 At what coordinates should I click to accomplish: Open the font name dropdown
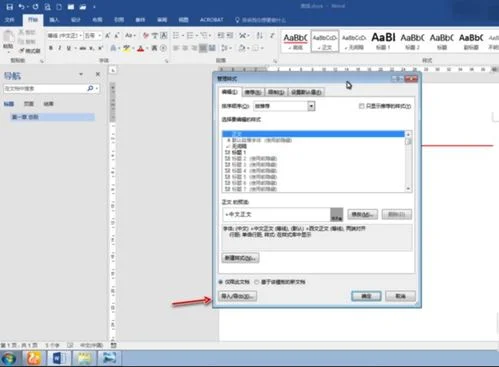coord(80,35)
